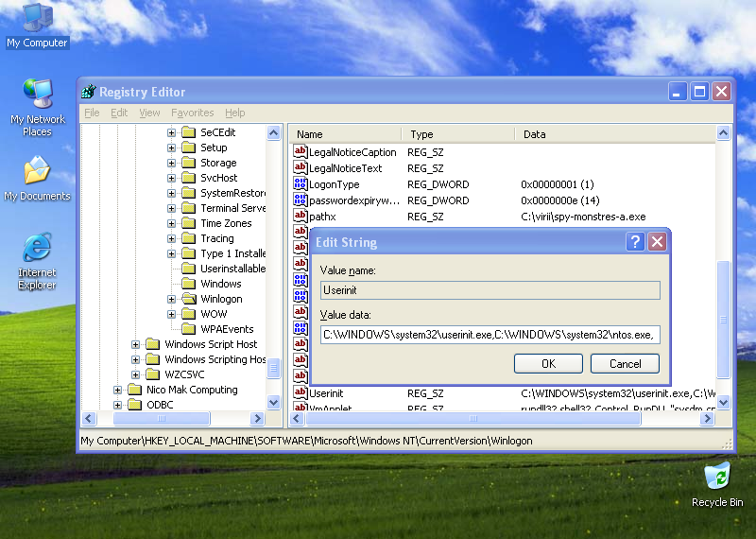Click tree pane scroll down arrow

[x=273, y=402]
